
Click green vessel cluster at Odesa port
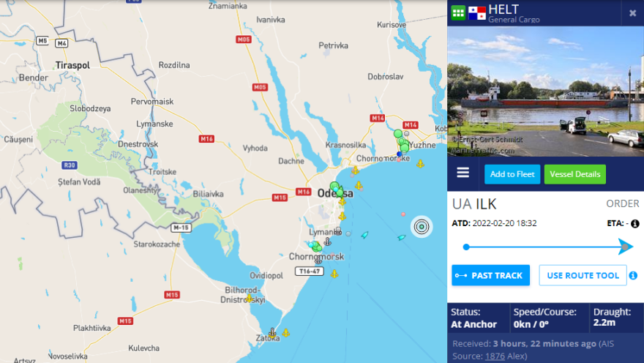pos(337,189)
